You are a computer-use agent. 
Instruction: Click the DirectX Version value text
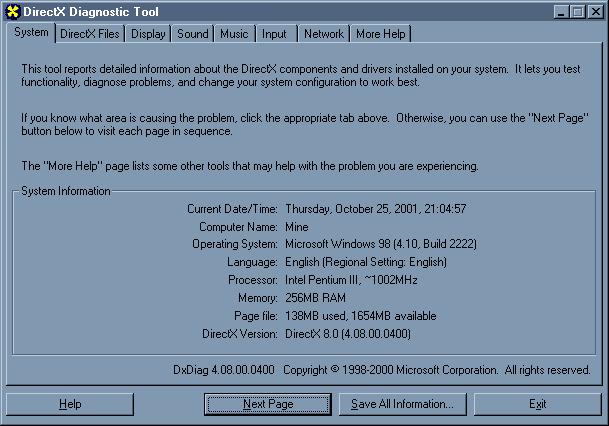tap(347, 334)
